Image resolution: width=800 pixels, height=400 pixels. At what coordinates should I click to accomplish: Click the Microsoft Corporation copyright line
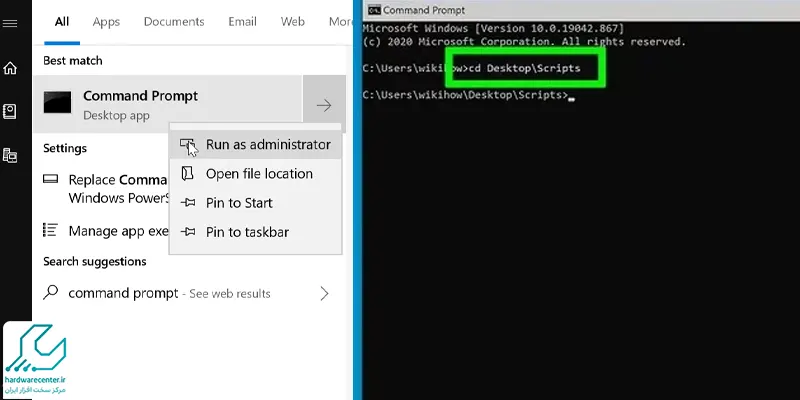(x=524, y=42)
